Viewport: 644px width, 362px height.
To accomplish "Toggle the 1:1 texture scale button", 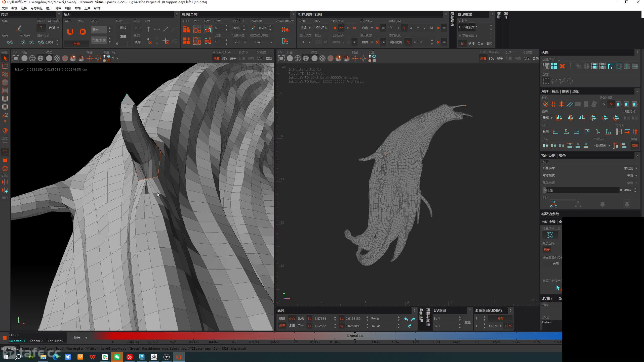I will pyautogui.click(x=462, y=44).
